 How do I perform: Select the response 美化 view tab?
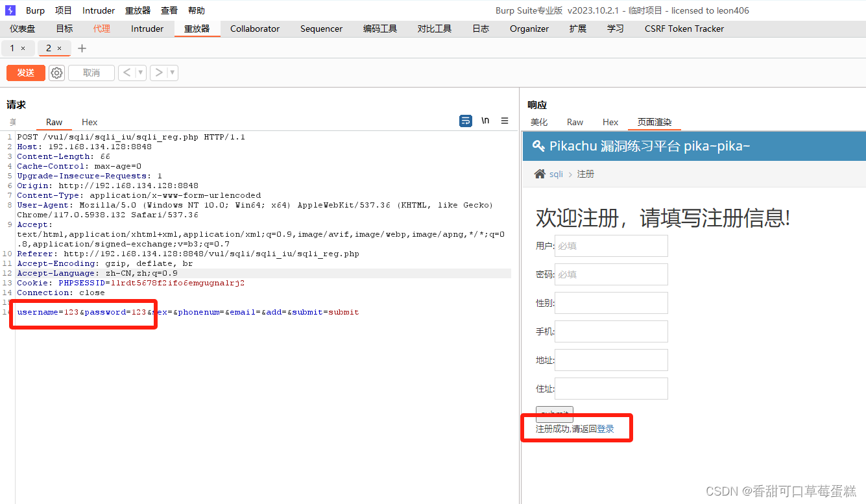[x=539, y=122]
